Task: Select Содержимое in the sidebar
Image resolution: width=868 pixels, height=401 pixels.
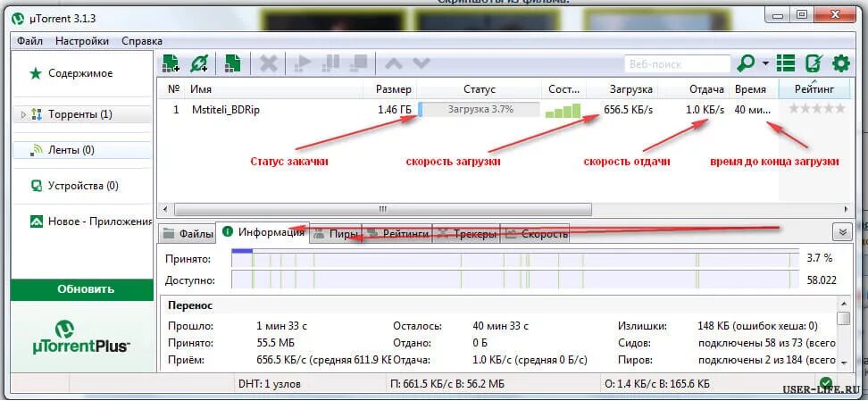Action: click(81, 73)
